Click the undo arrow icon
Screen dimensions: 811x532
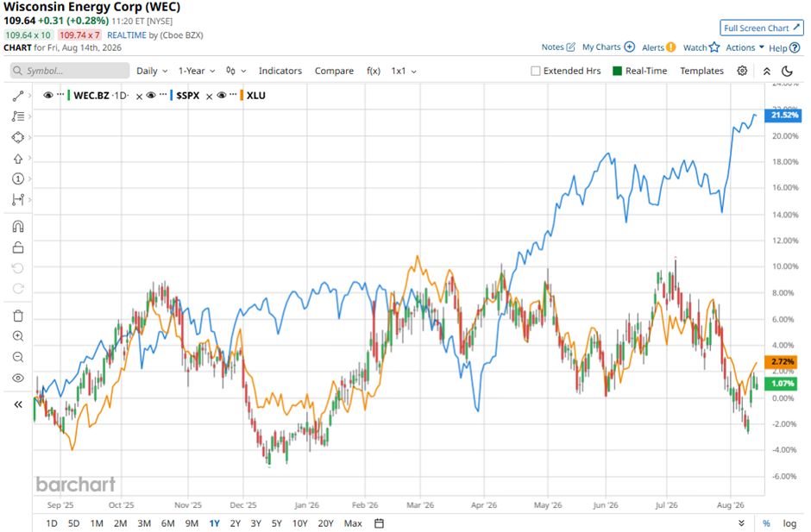[x=18, y=268]
